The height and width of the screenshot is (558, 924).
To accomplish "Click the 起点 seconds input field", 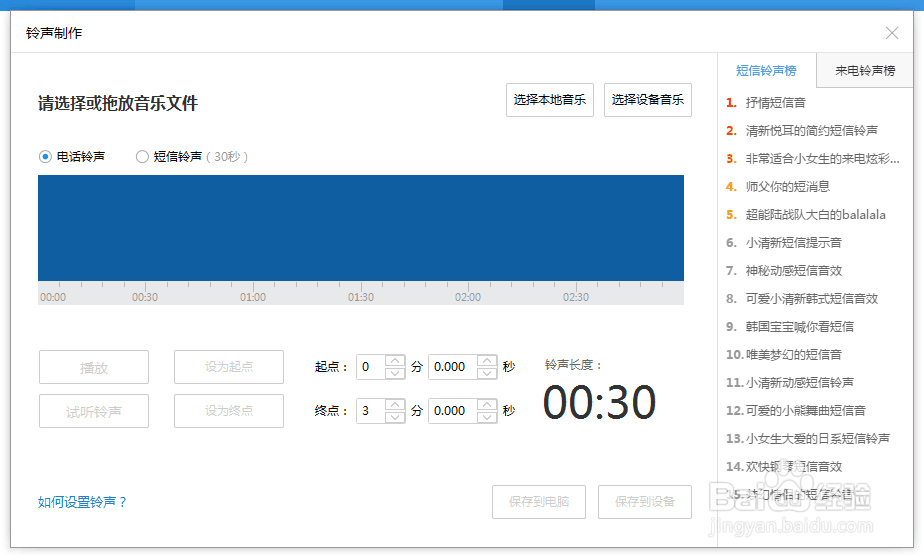I will pyautogui.click(x=453, y=367).
